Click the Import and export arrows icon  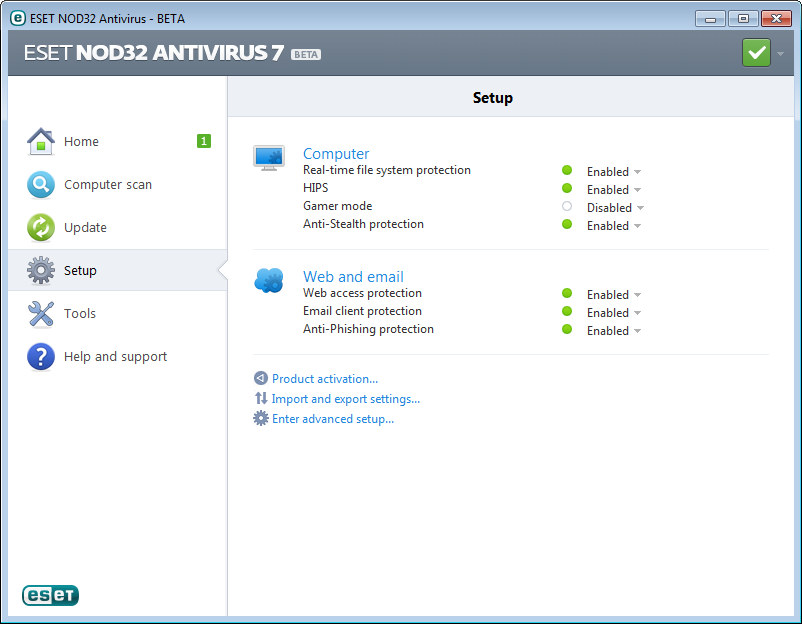coord(261,398)
